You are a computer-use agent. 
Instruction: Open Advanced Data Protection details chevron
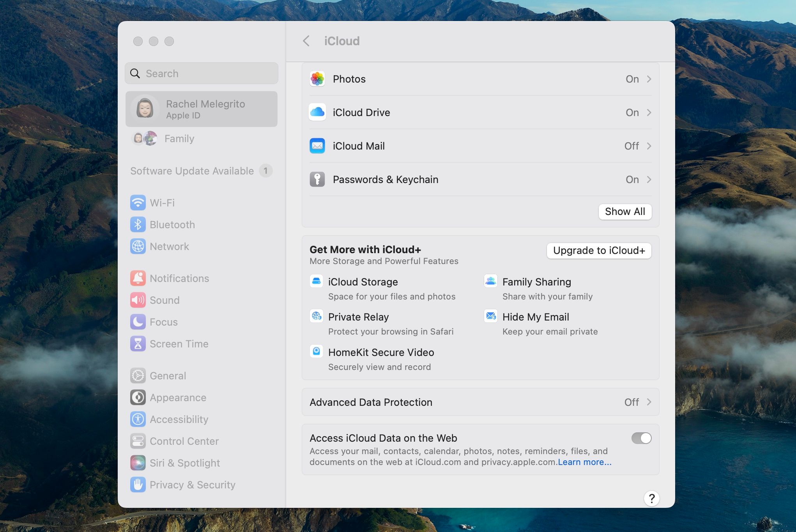[649, 402]
